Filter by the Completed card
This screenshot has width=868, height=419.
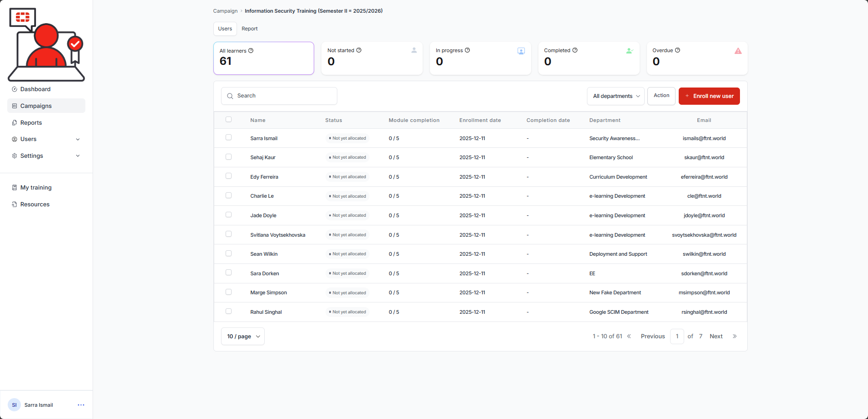click(x=589, y=58)
